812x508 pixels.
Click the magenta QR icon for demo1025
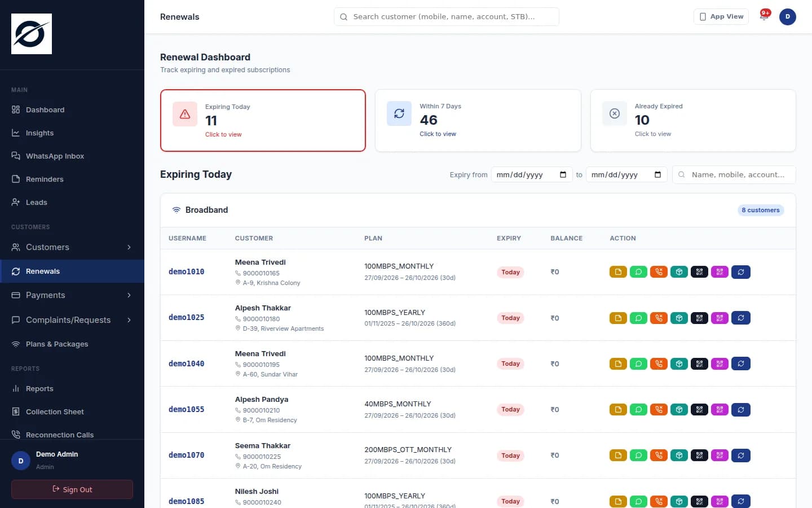pos(720,318)
